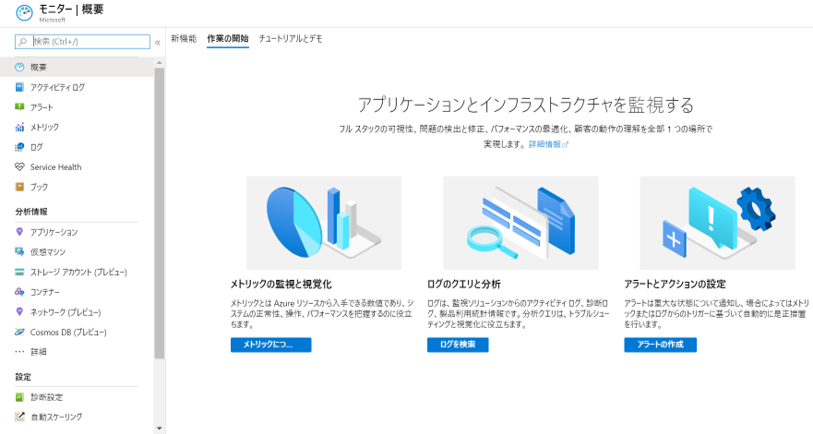Viewport: 813px width, 434px height.
Task: Click the 分析情報 section header
Action: (x=31, y=212)
